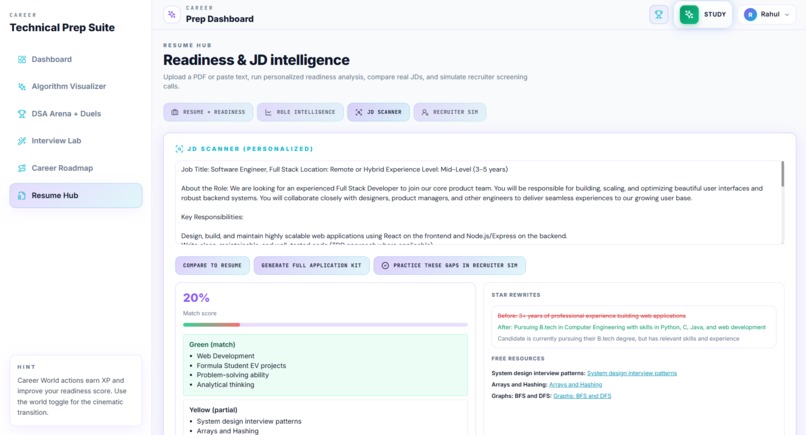The width and height of the screenshot is (806, 435).
Task: Click the job description scrollbar thumb
Action: [x=782, y=174]
